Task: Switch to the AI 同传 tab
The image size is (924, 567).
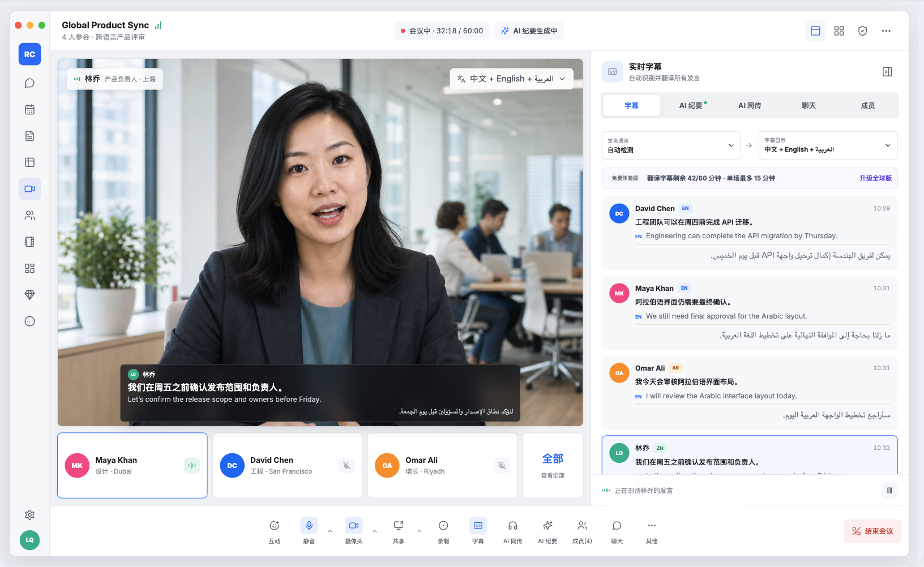Action: tap(750, 106)
